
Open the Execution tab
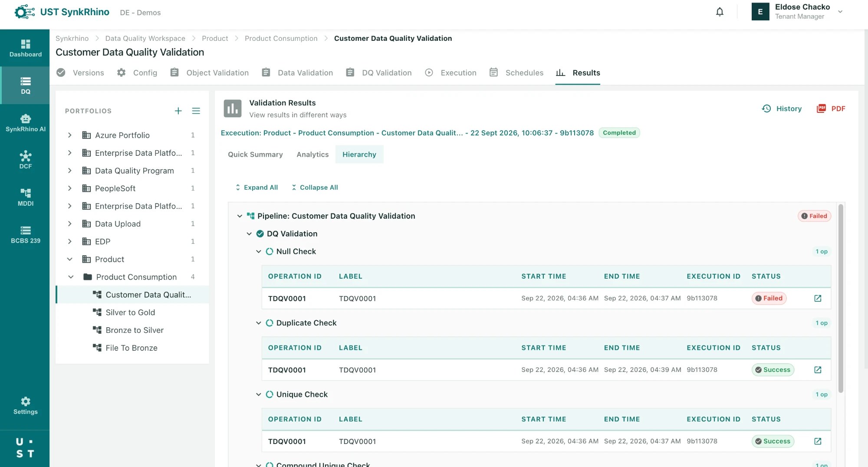450,73
